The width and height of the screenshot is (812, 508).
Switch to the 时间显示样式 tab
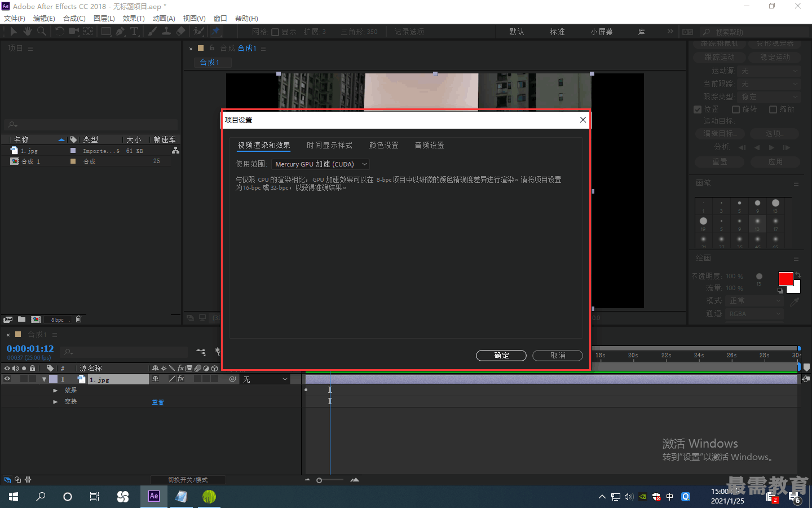coord(329,146)
